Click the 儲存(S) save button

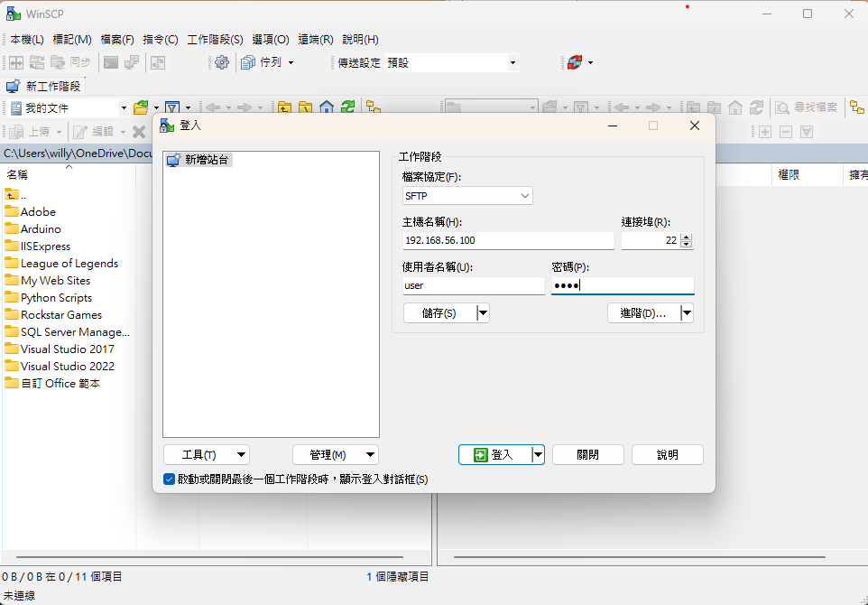440,313
